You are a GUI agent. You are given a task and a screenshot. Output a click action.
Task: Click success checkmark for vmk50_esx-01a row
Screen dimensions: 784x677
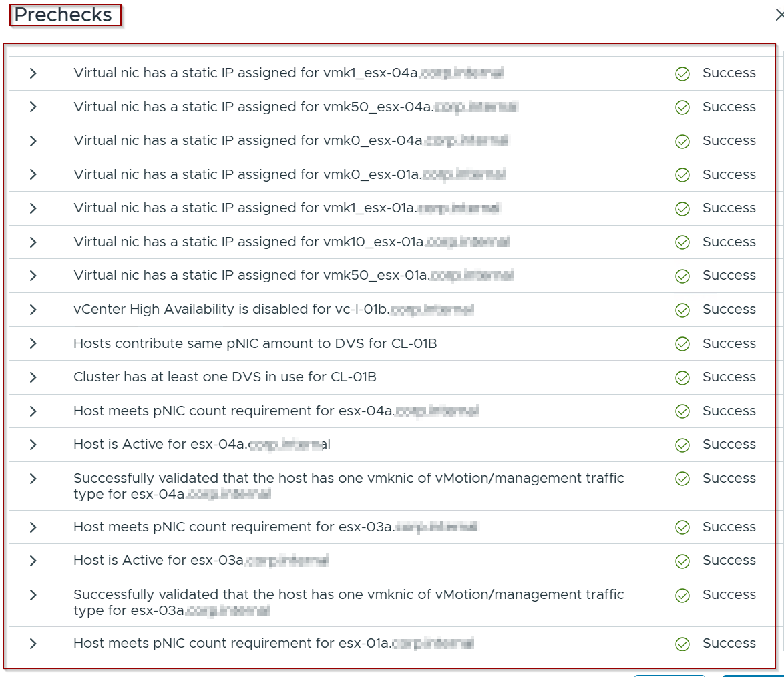click(x=682, y=276)
